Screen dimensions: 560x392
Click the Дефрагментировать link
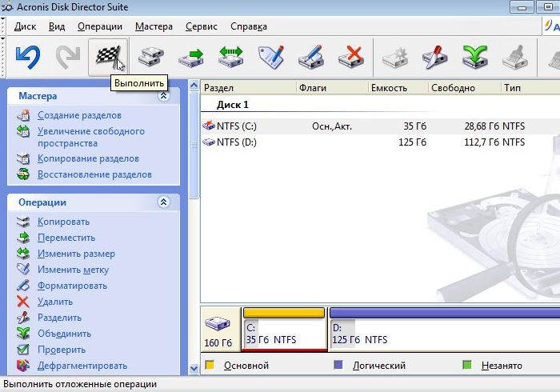(82, 366)
